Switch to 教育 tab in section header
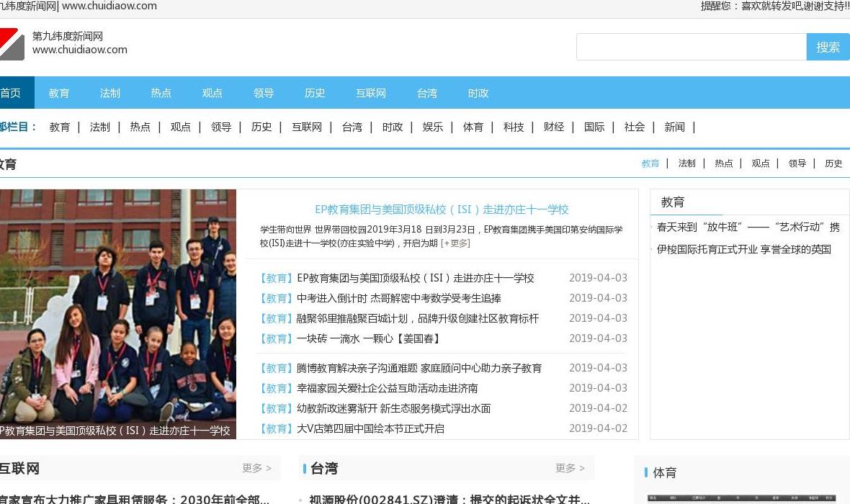This screenshot has height=504, width=850. tap(650, 163)
